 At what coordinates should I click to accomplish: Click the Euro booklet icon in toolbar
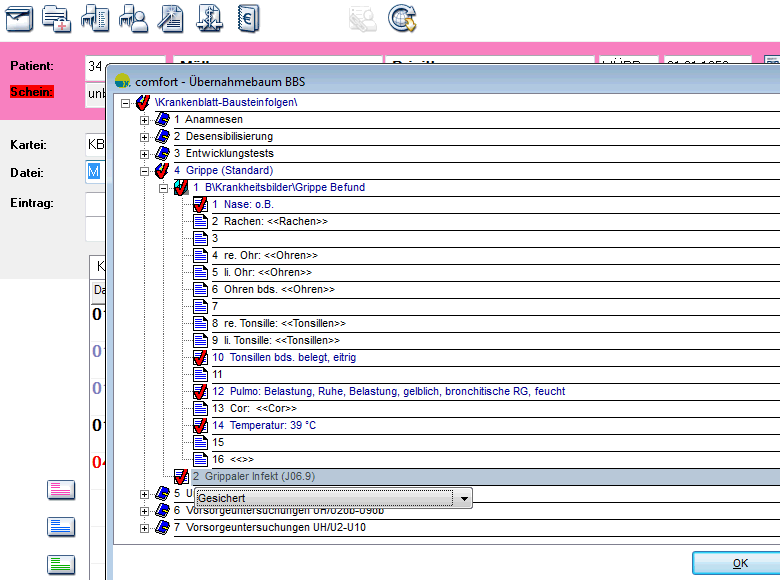coord(248,17)
